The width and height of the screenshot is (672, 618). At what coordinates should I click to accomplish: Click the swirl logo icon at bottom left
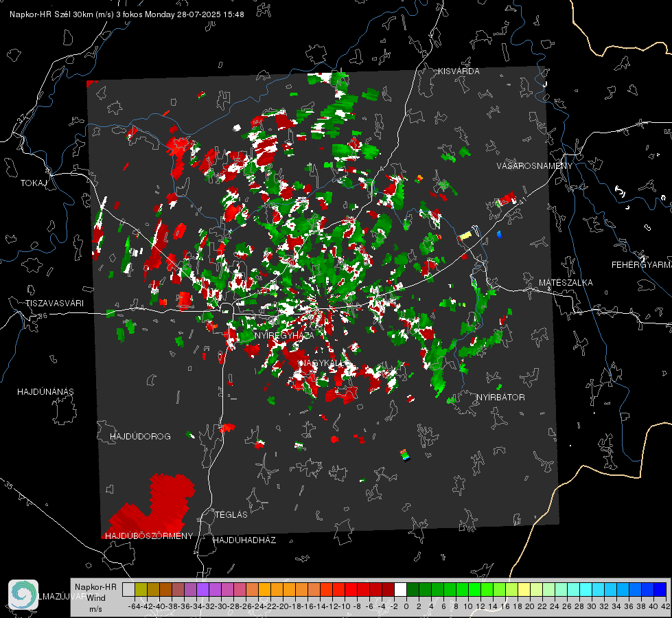pyautogui.click(x=23, y=595)
